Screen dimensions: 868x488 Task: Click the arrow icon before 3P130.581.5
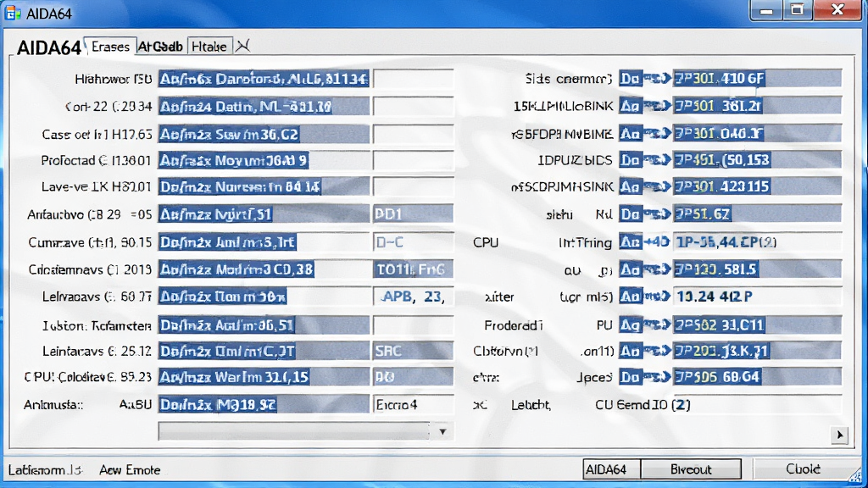(657, 269)
